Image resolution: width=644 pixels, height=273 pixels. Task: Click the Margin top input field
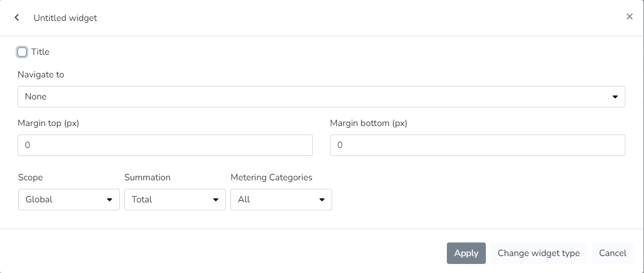point(165,145)
